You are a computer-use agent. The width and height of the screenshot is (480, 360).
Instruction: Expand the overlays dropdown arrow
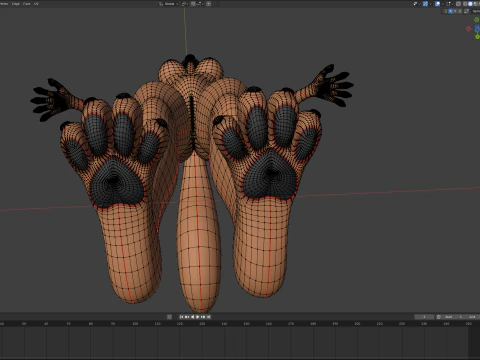click(443, 4)
